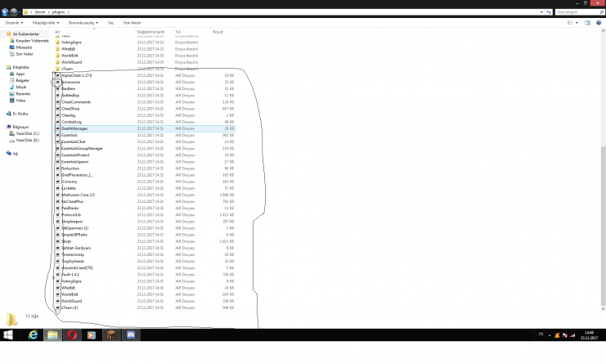Select 'Ağ' network in sidebar
The height and width of the screenshot is (364, 606).
coord(15,154)
